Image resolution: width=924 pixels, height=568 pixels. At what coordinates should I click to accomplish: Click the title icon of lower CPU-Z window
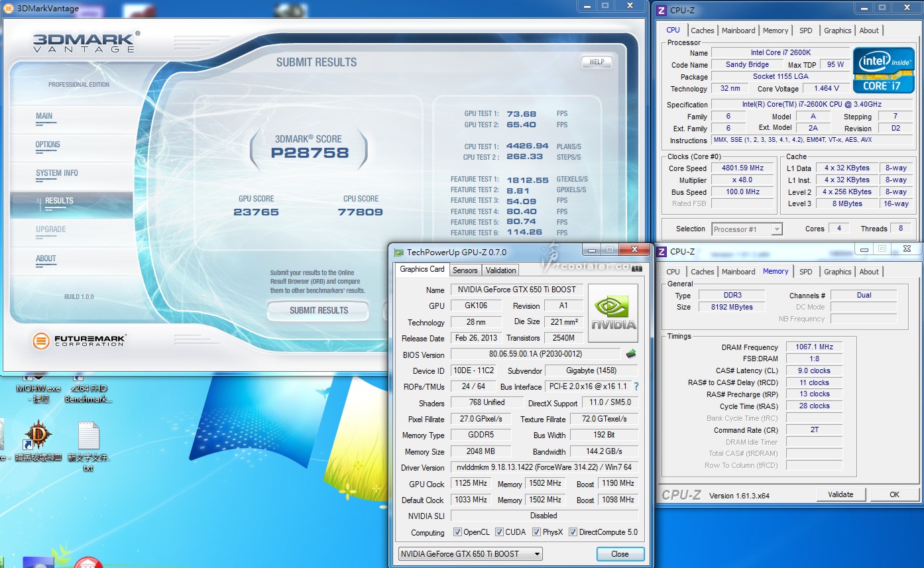[662, 251]
